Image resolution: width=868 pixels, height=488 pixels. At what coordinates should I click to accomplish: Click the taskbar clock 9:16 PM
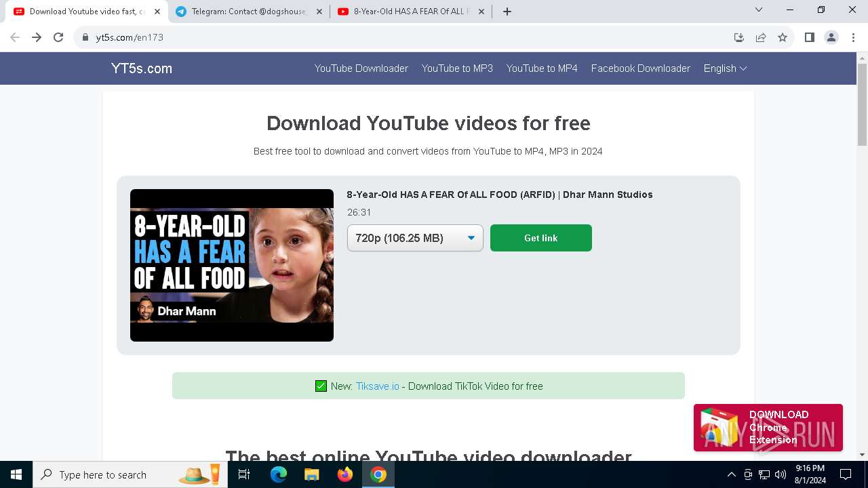810,474
